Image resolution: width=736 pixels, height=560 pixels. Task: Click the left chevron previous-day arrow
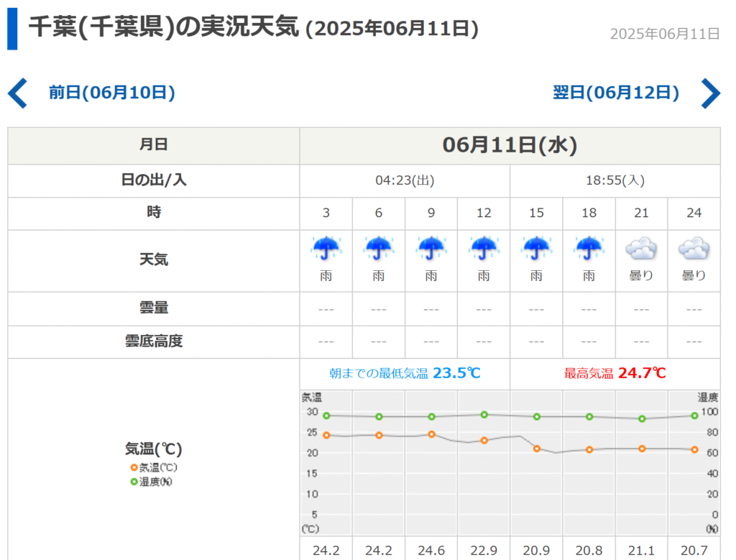click(x=18, y=93)
